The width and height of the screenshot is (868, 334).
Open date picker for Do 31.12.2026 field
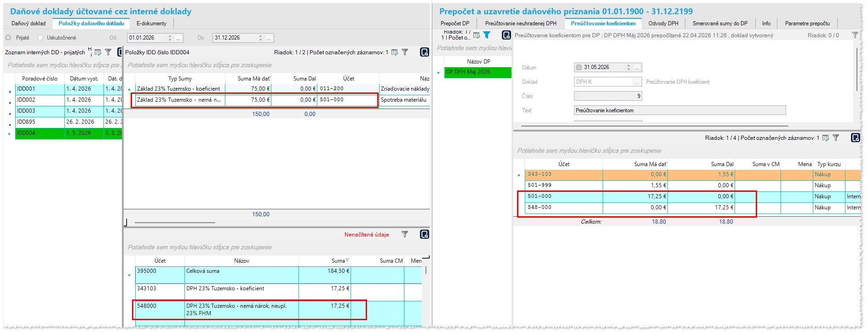pos(269,38)
